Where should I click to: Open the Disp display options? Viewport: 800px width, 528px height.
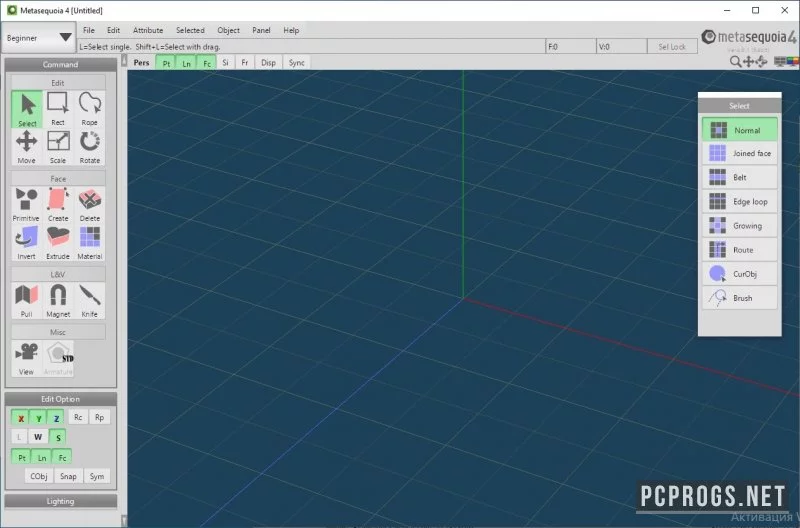point(268,62)
